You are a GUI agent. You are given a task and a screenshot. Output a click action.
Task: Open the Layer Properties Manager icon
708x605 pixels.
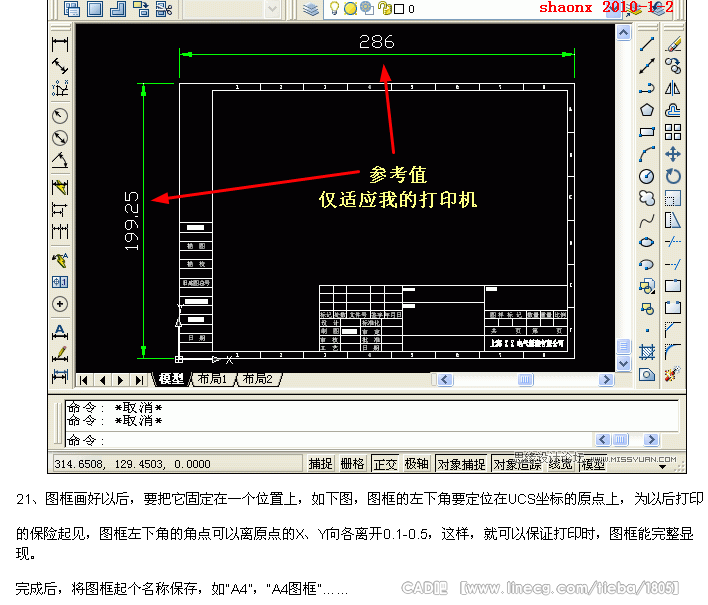tap(311, 9)
